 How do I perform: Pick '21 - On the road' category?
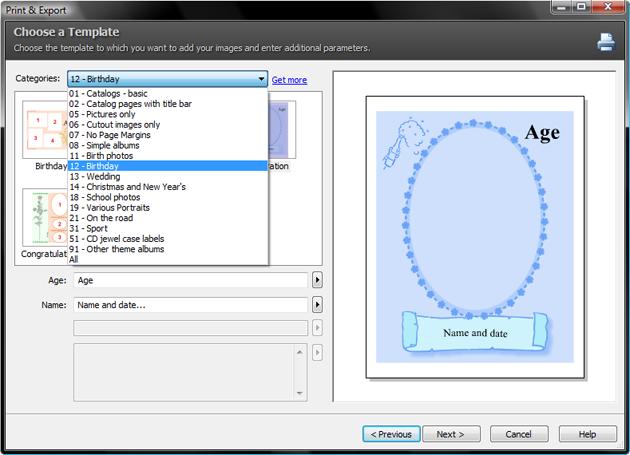(168, 218)
